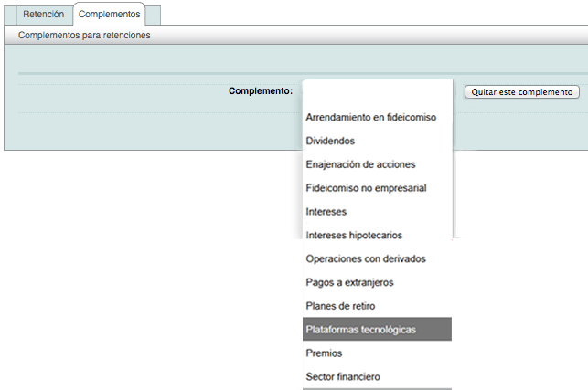Switch to the Retención tab
The height and width of the screenshot is (390, 588).
pyautogui.click(x=43, y=15)
